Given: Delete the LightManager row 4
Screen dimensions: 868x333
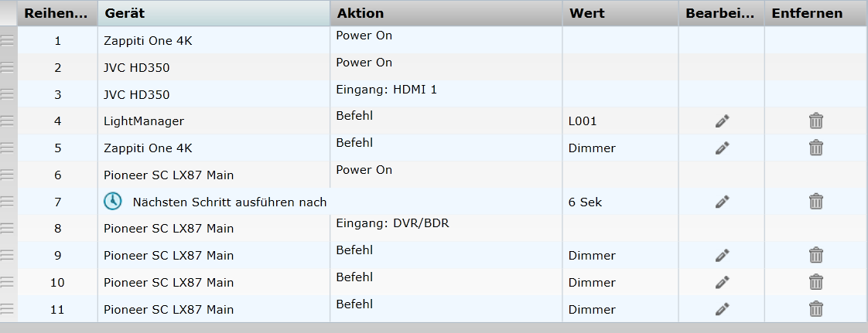Looking at the screenshot, I should tap(816, 121).
